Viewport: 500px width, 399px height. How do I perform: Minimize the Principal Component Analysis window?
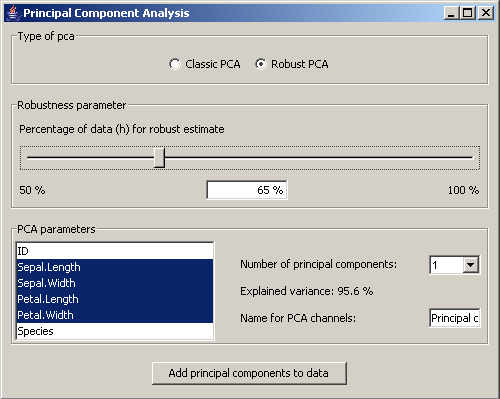452,13
